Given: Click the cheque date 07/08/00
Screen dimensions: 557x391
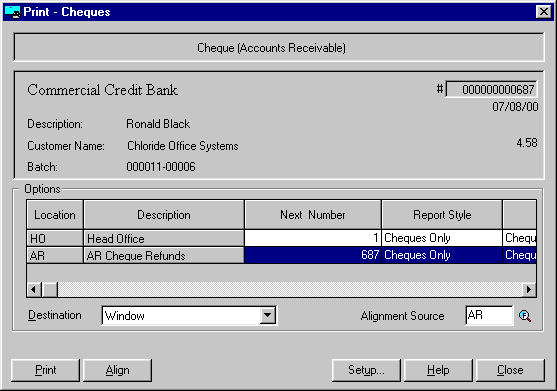Looking at the screenshot, I should (x=515, y=107).
